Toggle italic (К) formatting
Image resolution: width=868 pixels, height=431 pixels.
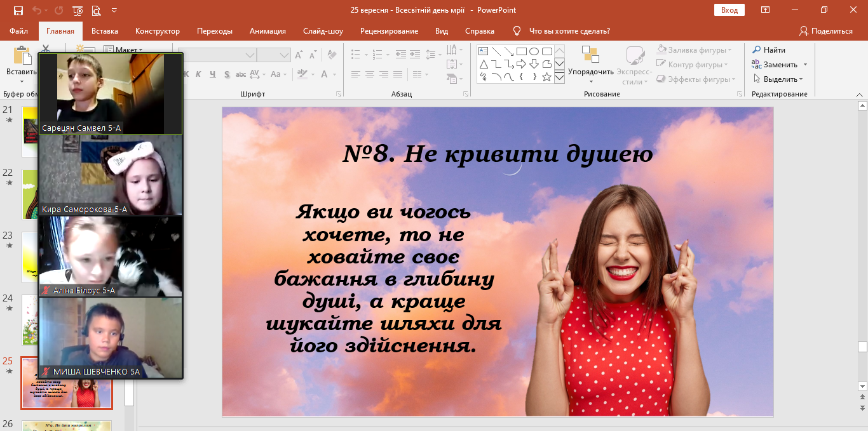198,74
